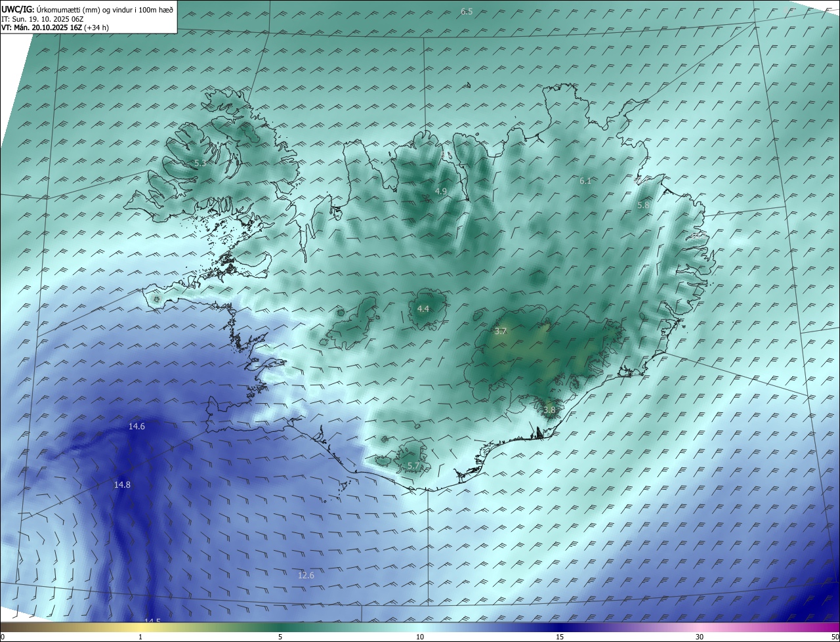
Task: Click the valid time 'VT: Mán. 20.10.2025 16Z (+34 h)'
Action: click(x=54, y=28)
